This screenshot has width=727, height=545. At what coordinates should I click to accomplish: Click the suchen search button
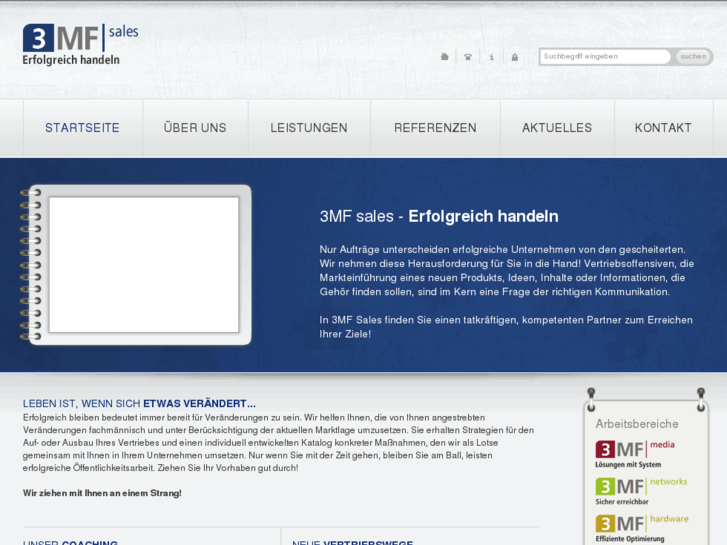point(693,57)
